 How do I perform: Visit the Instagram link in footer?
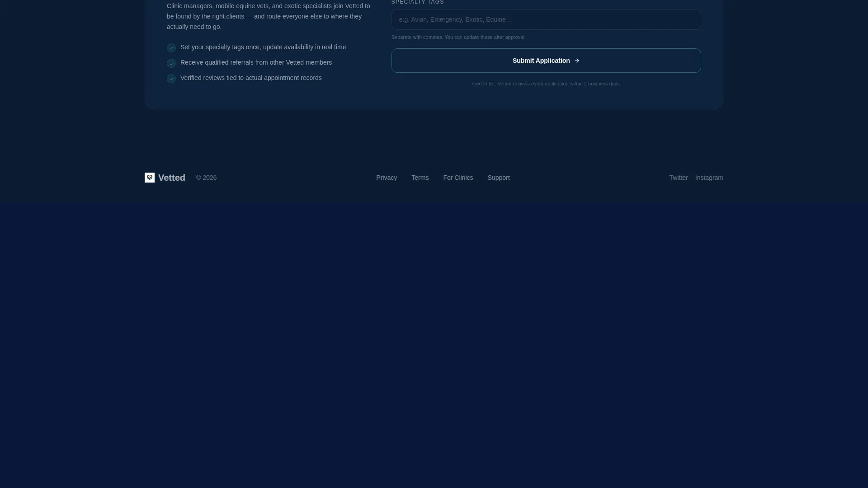709,178
